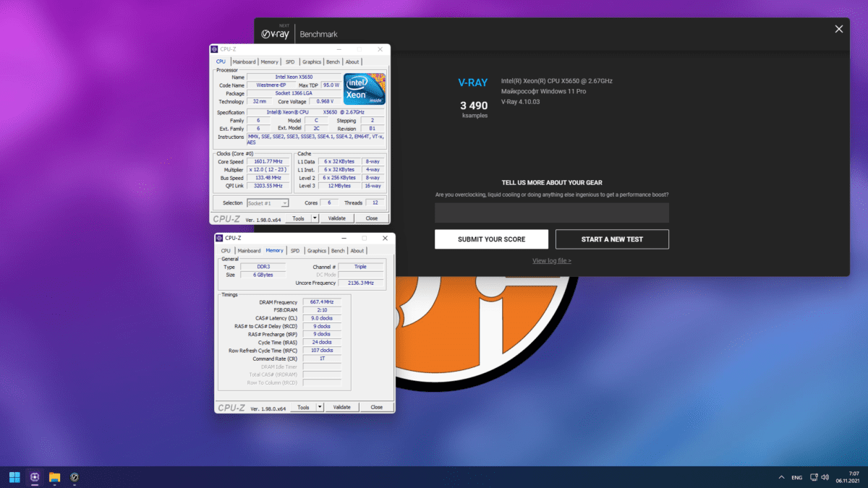This screenshot has height=488, width=868.
Task: Open Graphics tab in upper CPU-Z window
Action: [x=312, y=62]
